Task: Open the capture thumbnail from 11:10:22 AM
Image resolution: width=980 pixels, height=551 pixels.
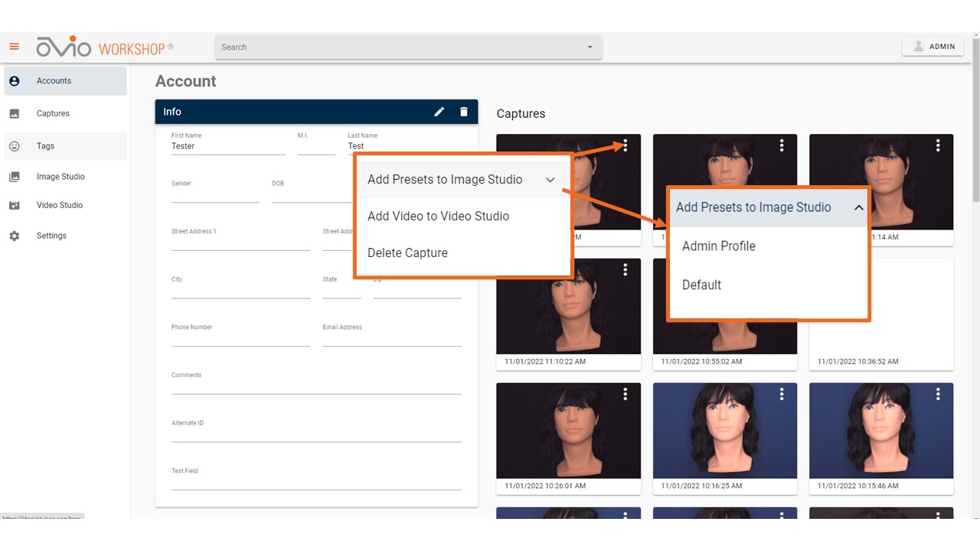Action: (568, 306)
